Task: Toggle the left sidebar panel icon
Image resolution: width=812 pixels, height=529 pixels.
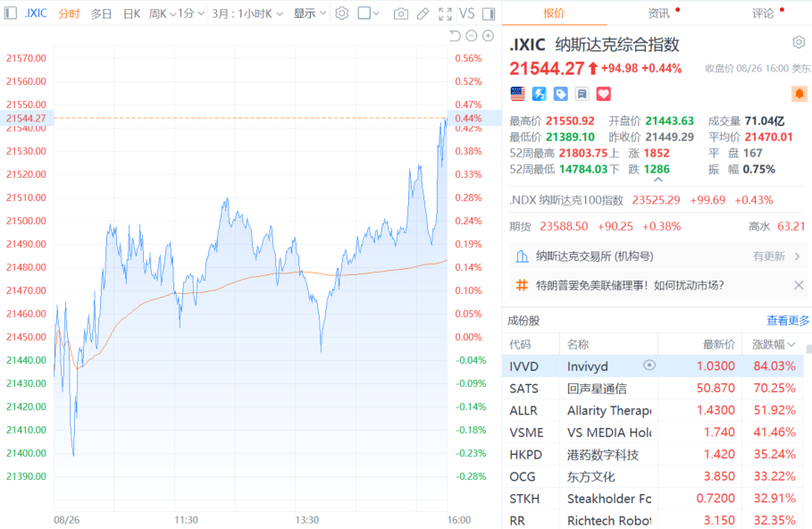Action: point(11,13)
